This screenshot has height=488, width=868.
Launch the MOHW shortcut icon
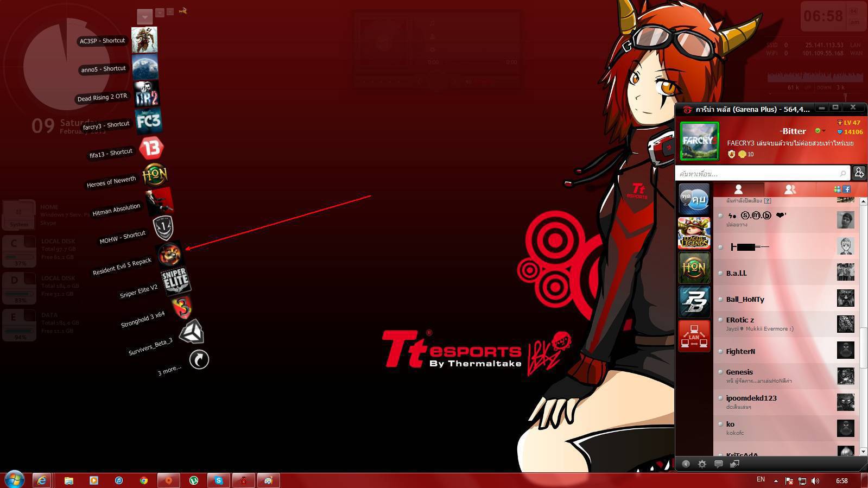[x=163, y=227]
